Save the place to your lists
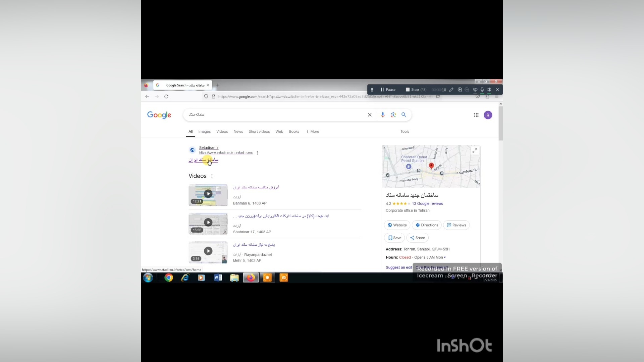644x362 pixels. click(x=394, y=238)
